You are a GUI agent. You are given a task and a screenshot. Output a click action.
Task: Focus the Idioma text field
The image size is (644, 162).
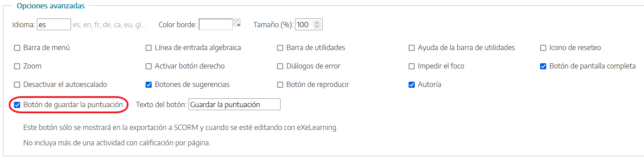pos(54,25)
